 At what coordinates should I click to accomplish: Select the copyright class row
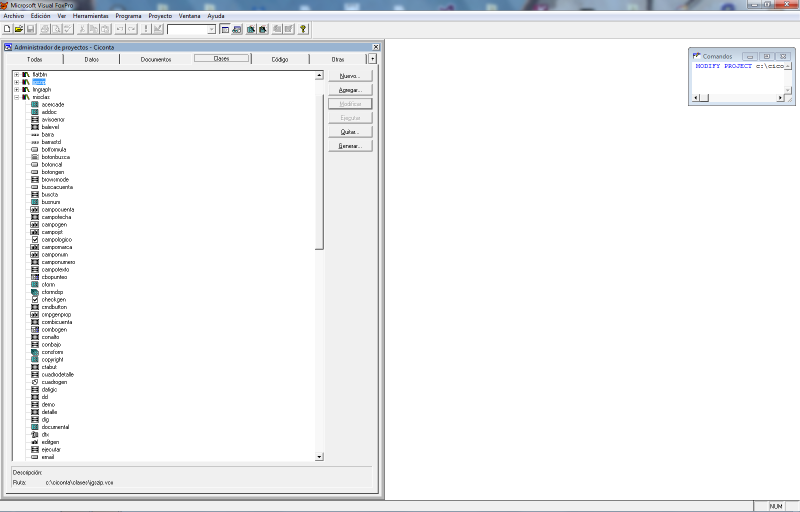tap(53, 360)
